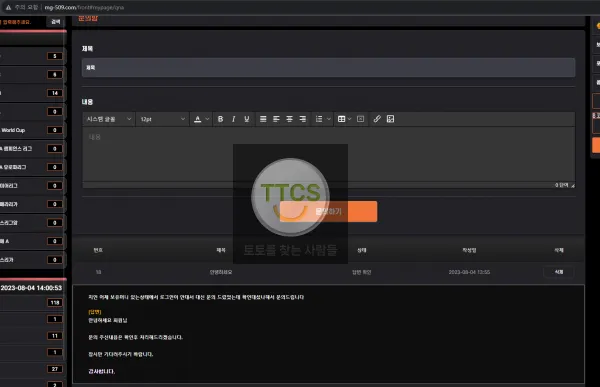
Task: Open the font family dropdown
Action: [x=108, y=119]
